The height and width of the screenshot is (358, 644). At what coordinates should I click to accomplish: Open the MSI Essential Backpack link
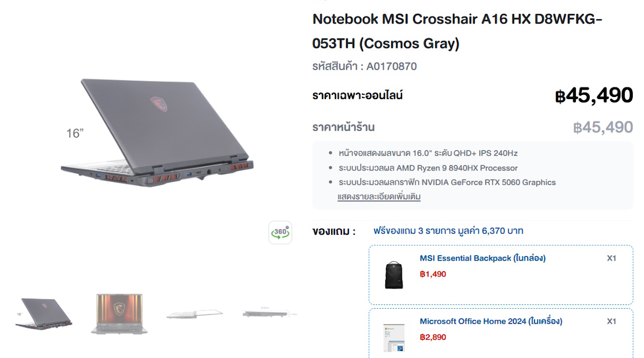coord(482,258)
